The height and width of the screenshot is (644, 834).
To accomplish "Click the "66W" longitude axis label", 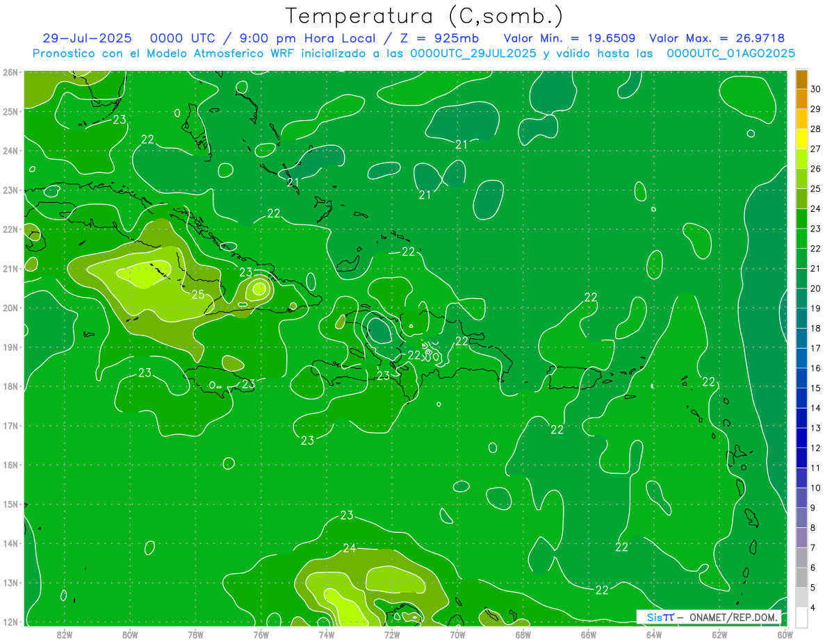I will click(589, 635).
